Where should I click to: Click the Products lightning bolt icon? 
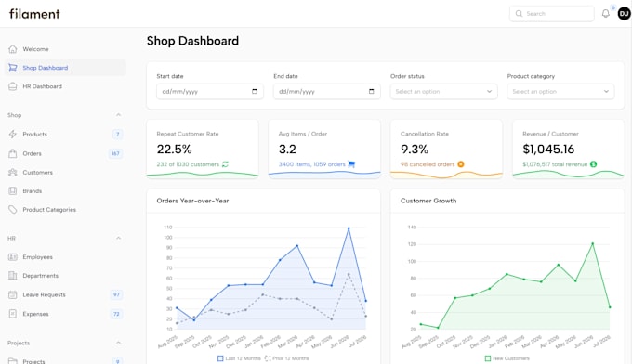pos(12,134)
